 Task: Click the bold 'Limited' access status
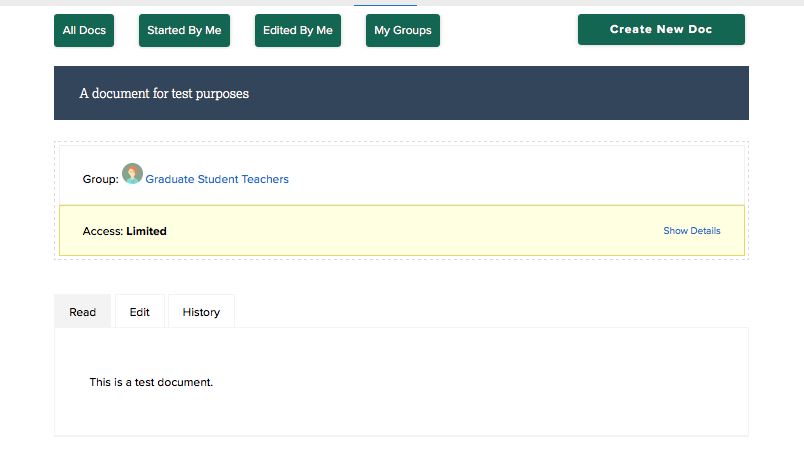point(146,231)
